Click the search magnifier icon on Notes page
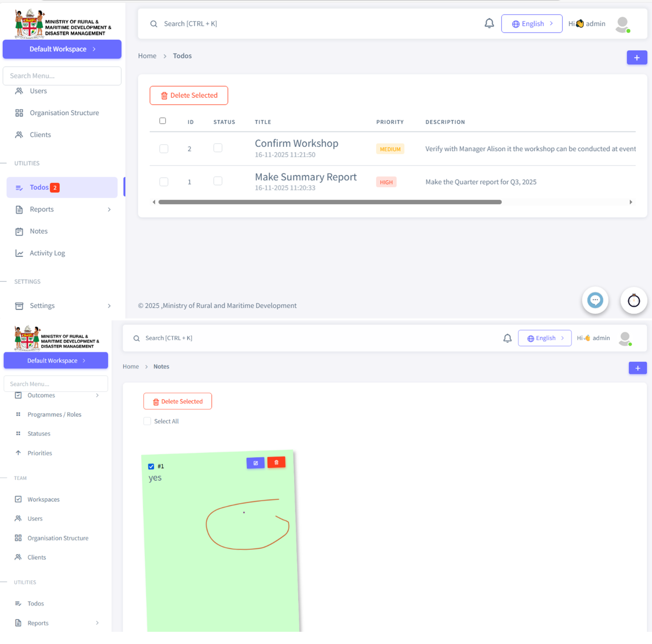This screenshot has height=644, width=652. (136, 338)
